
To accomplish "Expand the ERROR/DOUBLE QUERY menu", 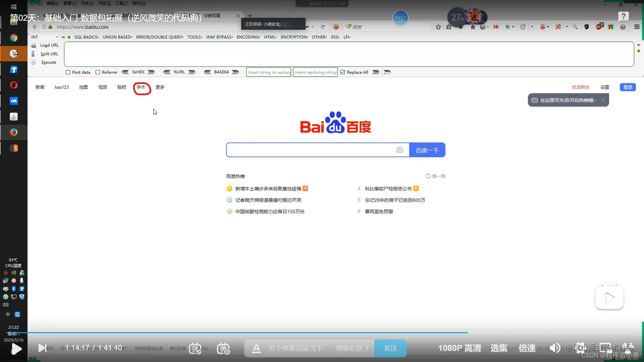I will coord(160,37).
